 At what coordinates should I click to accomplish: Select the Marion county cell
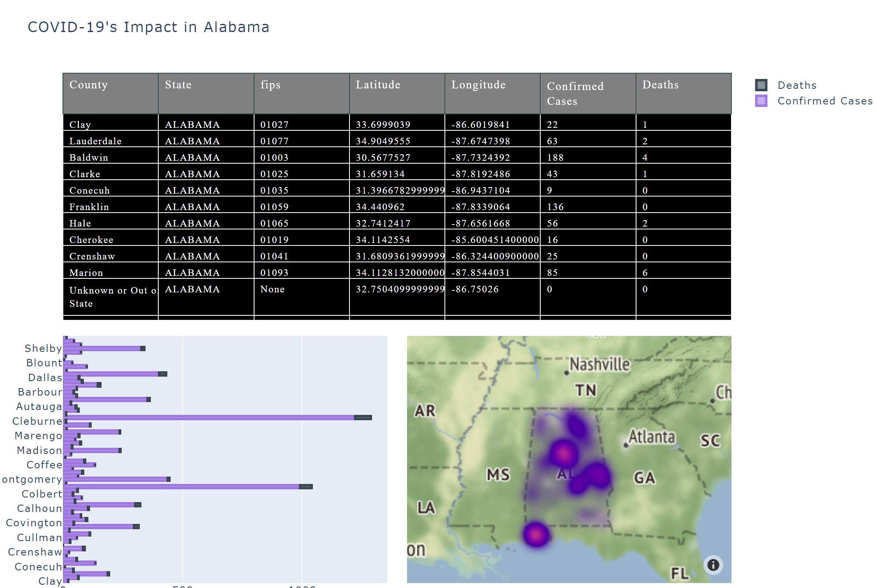pos(111,271)
